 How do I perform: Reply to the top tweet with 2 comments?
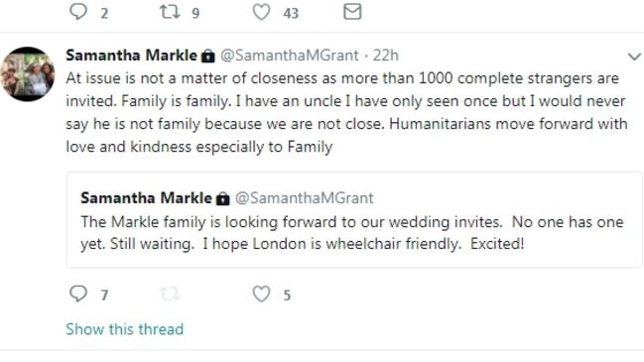pyautogui.click(x=78, y=12)
